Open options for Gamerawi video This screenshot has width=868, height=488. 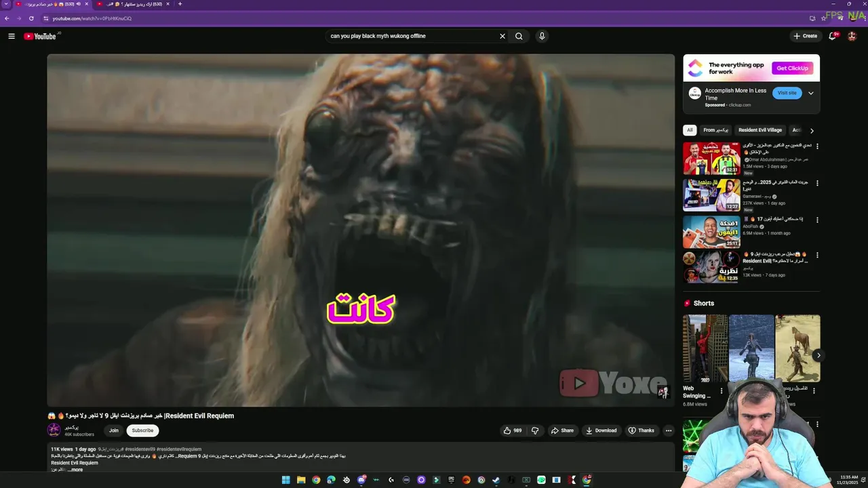(817, 183)
